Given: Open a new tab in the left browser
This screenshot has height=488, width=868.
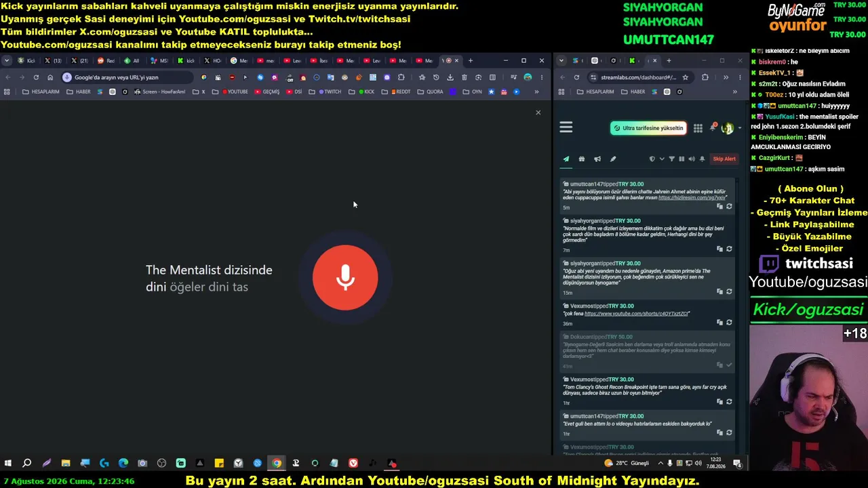Looking at the screenshot, I should (x=471, y=60).
